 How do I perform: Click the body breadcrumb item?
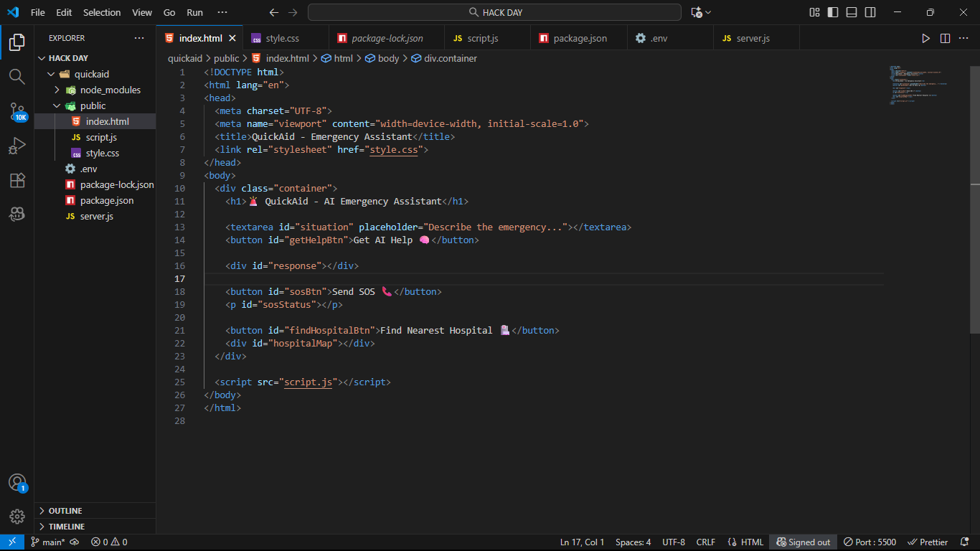pyautogui.click(x=382, y=58)
